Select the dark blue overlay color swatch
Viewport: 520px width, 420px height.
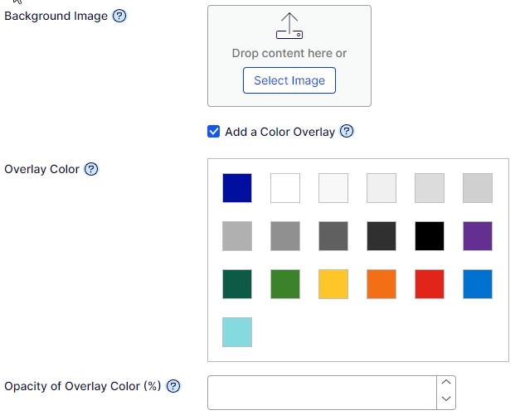[x=237, y=188]
